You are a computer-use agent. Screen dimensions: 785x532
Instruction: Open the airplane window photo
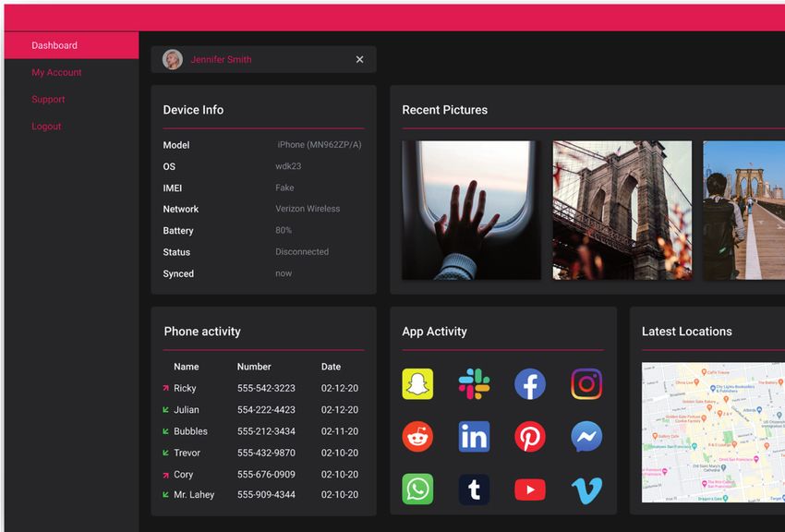tap(471, 211)
